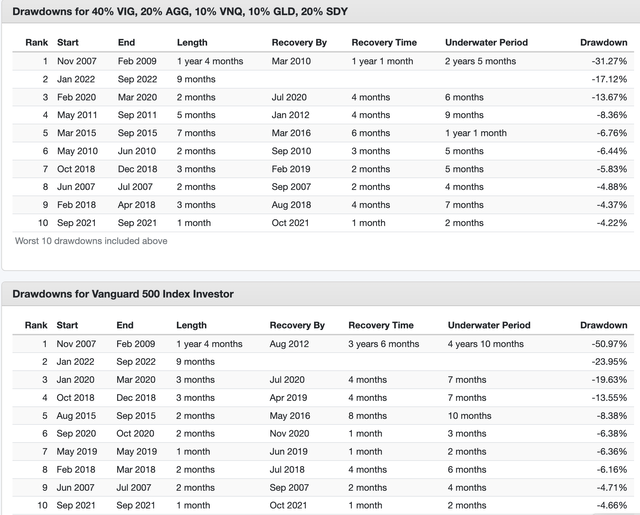Click the -23.95% drawdown value

coord(609,362)
